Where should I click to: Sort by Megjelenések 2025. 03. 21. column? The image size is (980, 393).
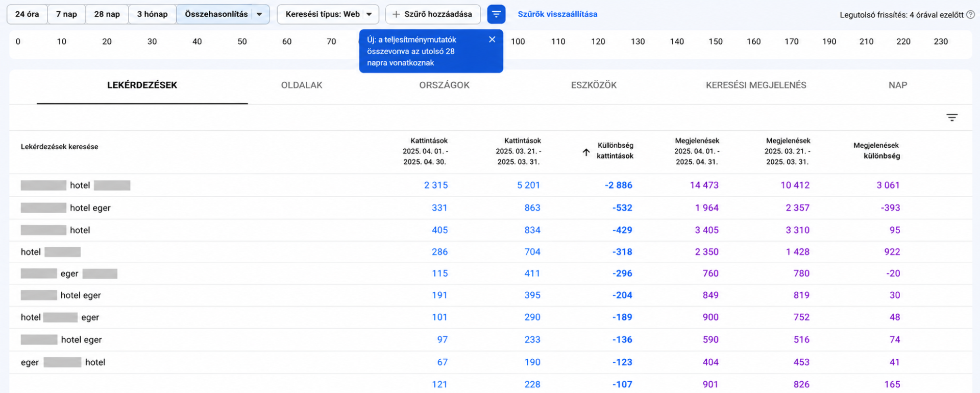788,151
